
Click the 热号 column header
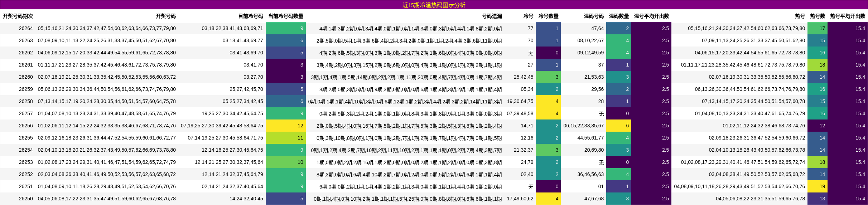(x=800, y=16)
